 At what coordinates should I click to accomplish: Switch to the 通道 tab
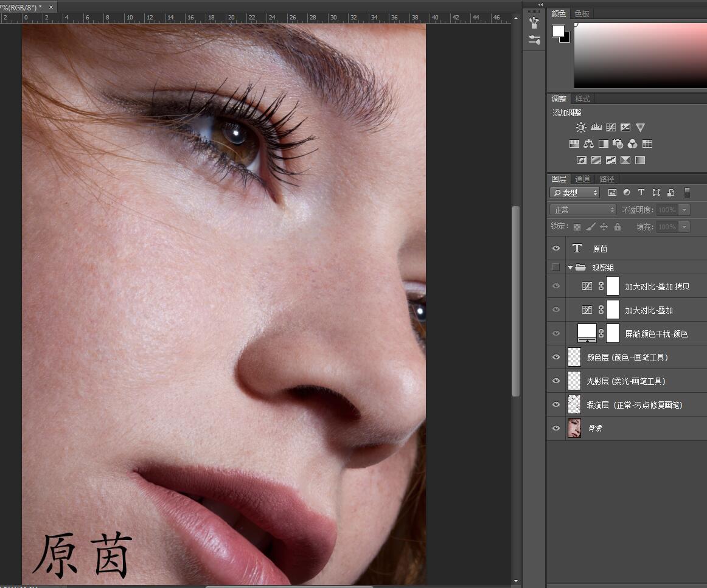[x=582, y=179]
